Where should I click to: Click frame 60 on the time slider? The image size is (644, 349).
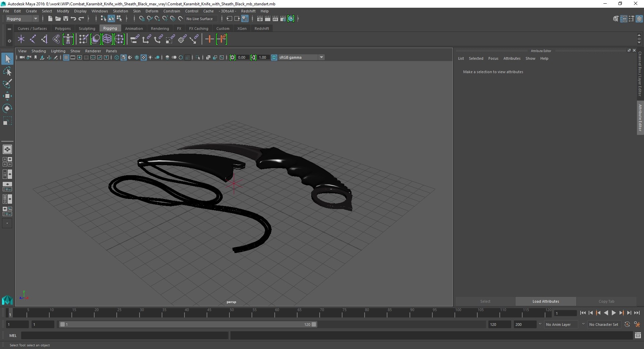[277, 313]
